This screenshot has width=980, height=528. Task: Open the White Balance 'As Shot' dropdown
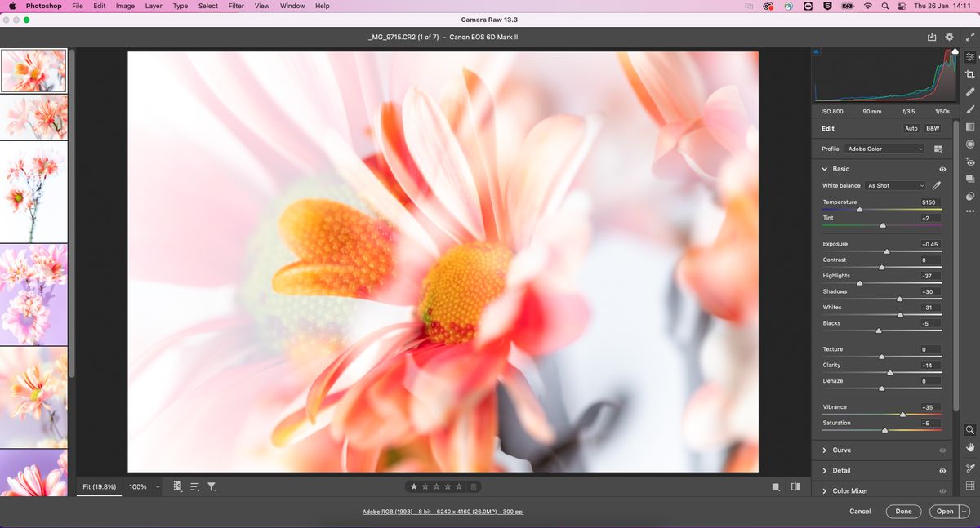pyautogui.click(x=895, y=185)
